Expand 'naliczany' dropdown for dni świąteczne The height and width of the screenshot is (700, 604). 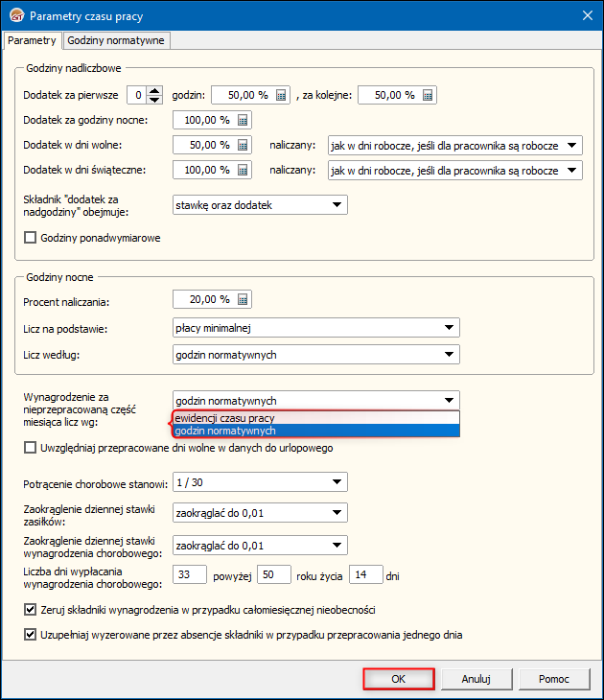571,171
